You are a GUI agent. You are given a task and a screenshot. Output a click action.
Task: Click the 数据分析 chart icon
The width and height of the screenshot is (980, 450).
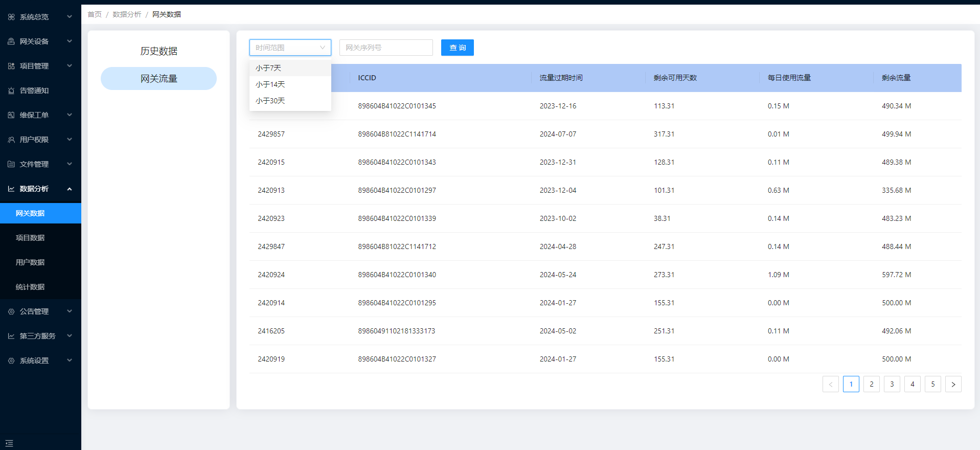coord(11,189)
